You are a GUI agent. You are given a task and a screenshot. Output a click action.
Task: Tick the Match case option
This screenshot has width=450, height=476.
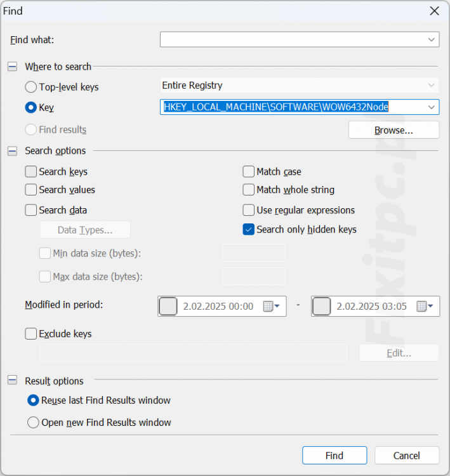[249, 171]
